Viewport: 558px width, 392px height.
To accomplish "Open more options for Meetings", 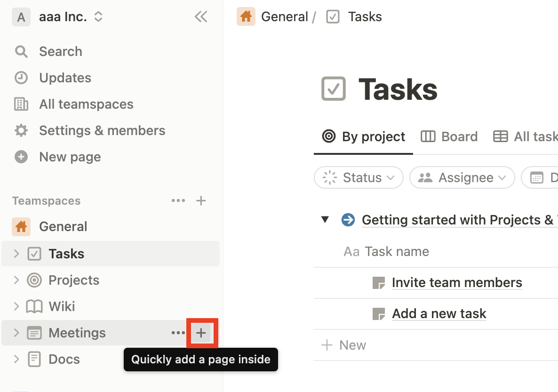I will pyautogui.click(x=178, y=333).
